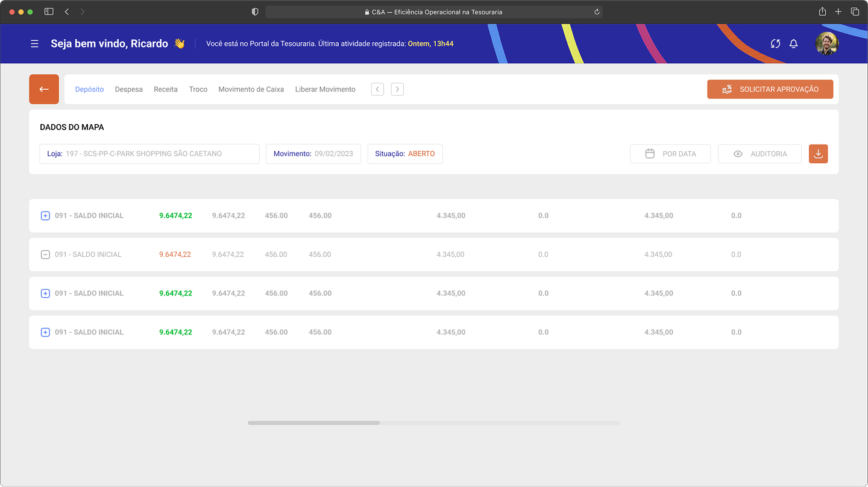Screen dimensions: 868x487
Task: Collapse the second 091 - SALDO INICIAL row
Action: 45,254
